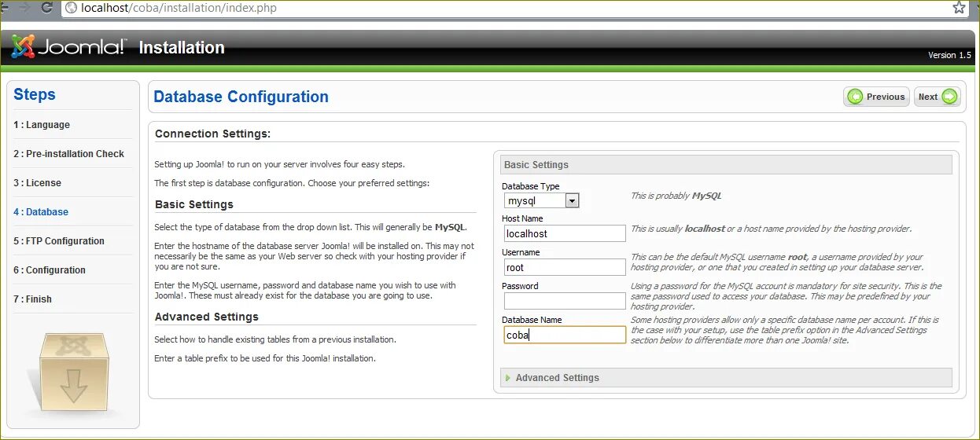Click the browser address bar URL

pos(179,9)
